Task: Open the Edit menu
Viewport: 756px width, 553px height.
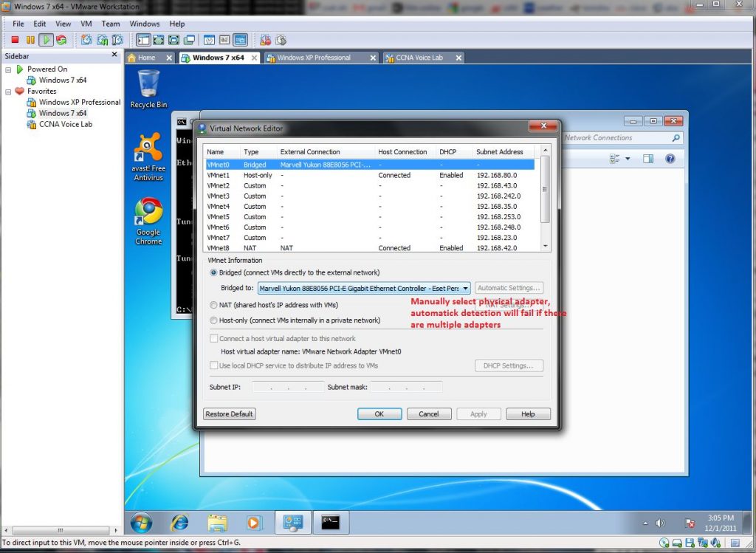Action: [40, 24]
